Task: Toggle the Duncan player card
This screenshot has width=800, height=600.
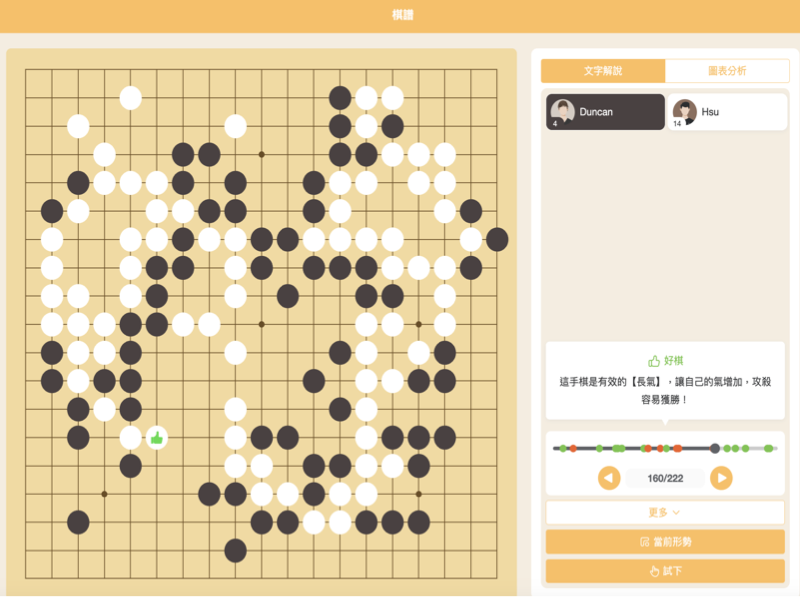Action: [x=605, y=112]
